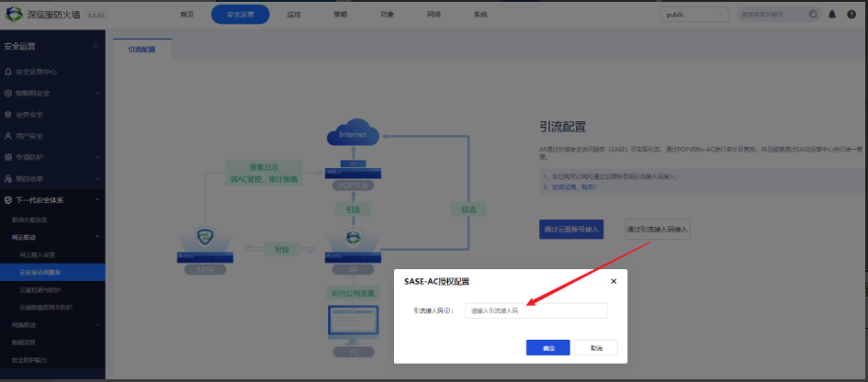This screenshot has height=382, width=868.
Task: Expand the 黑白名单 menu chevron
Action: coord(97,179)
